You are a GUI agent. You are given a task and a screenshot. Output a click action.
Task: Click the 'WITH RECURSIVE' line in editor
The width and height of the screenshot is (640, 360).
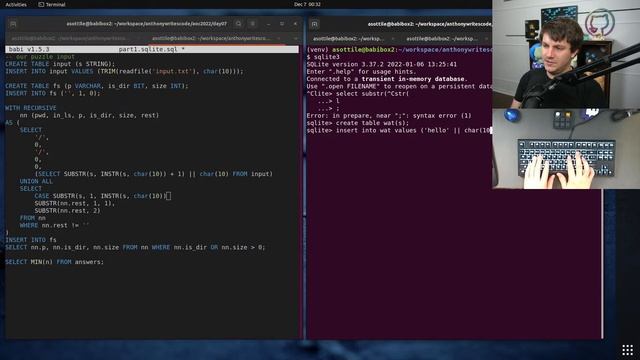click(x=31, y=108)
